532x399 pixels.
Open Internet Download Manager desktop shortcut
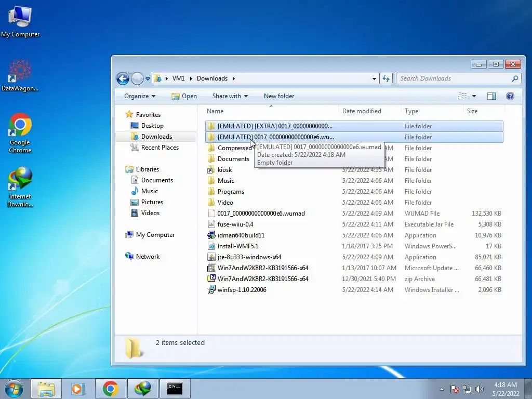coord(20,187)
